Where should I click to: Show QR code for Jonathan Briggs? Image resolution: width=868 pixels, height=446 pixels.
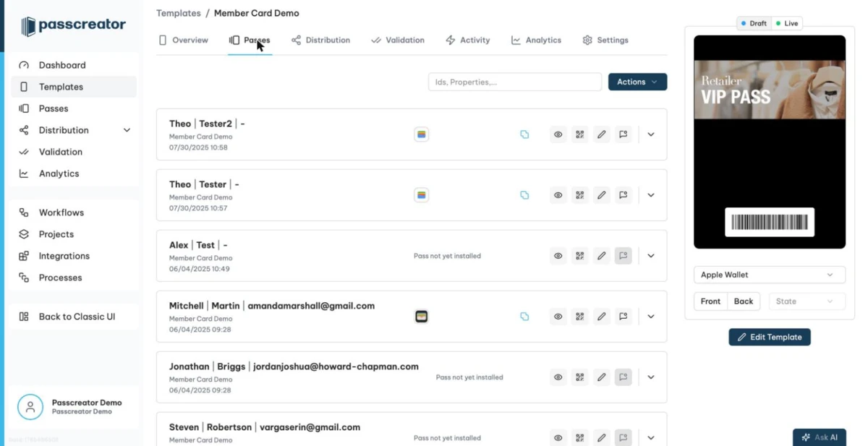[579, 377]
